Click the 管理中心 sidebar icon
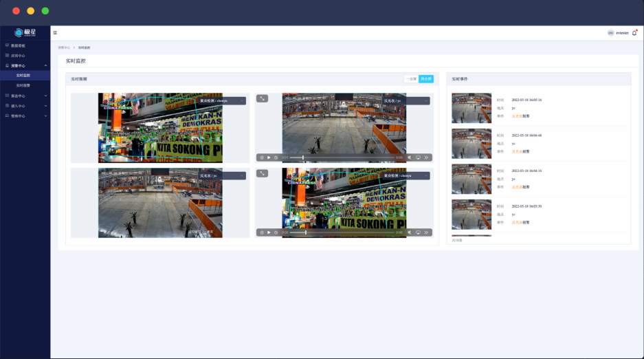 pyautogui.click(x=7, y=116)
